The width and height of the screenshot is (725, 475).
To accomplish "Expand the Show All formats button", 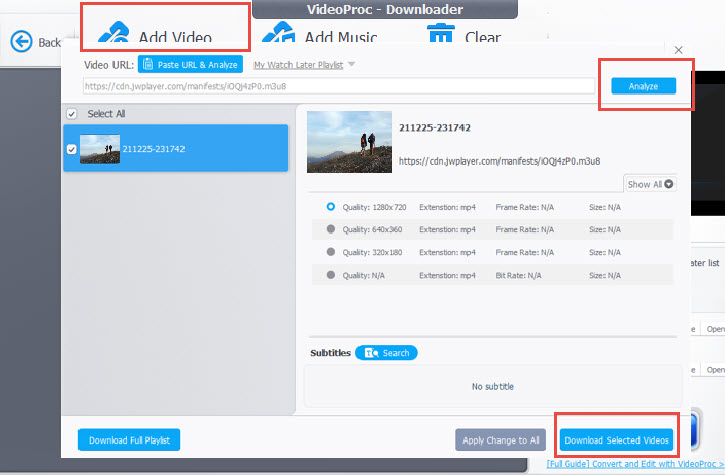I will point(650,184).
